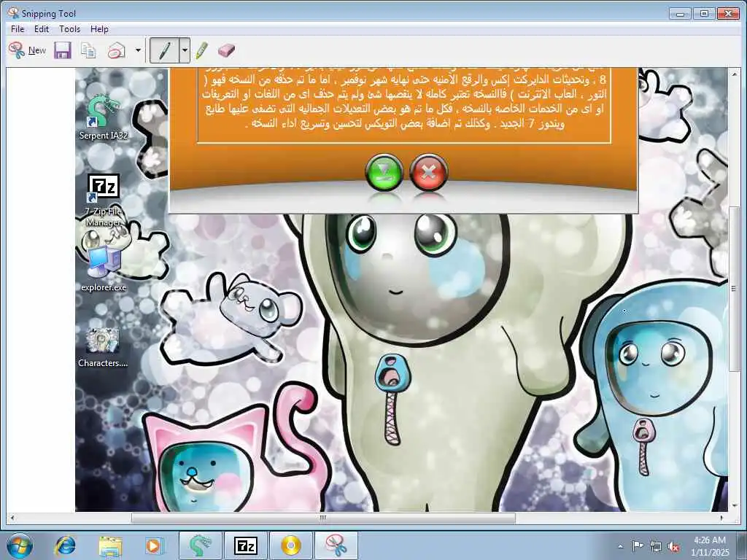Open the Windows Start menu orb
Image resolution: width=747 pixels, height=560 pixels.
click(x=20, y=545)
